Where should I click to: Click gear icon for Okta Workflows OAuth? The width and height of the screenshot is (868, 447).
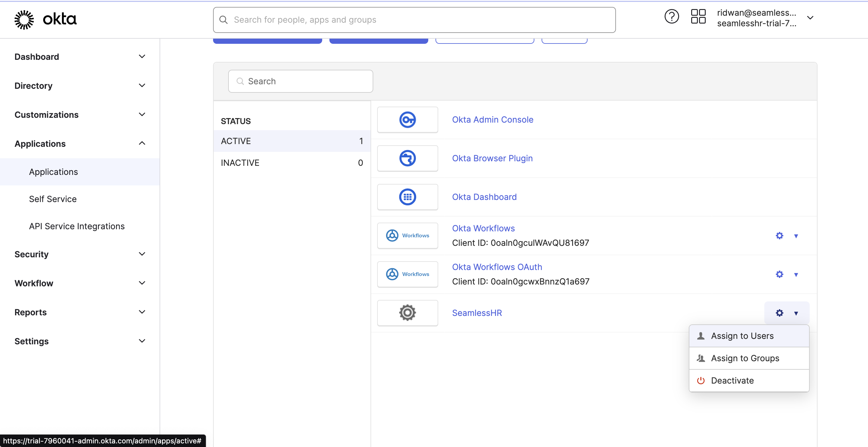(x=779, y=274)
